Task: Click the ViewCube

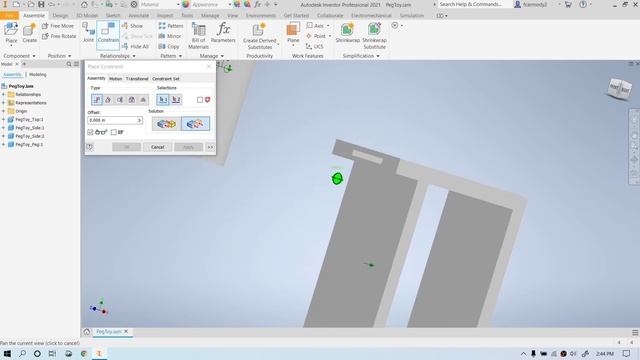Action: coord(619,88)
